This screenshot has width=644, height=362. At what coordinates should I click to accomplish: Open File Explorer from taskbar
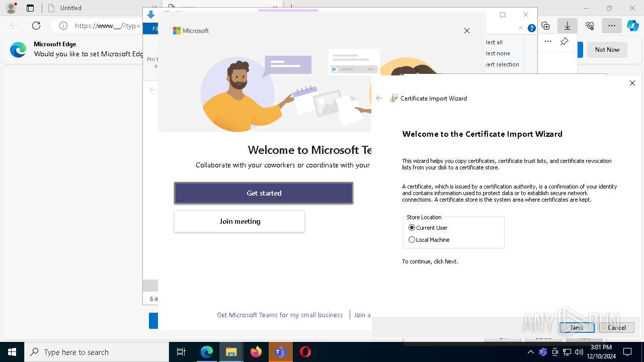(x=231, y=352)
